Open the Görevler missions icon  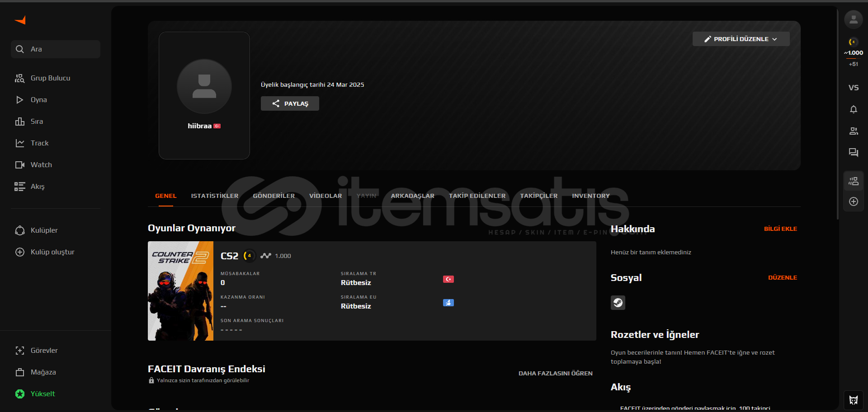pos(20,351)
